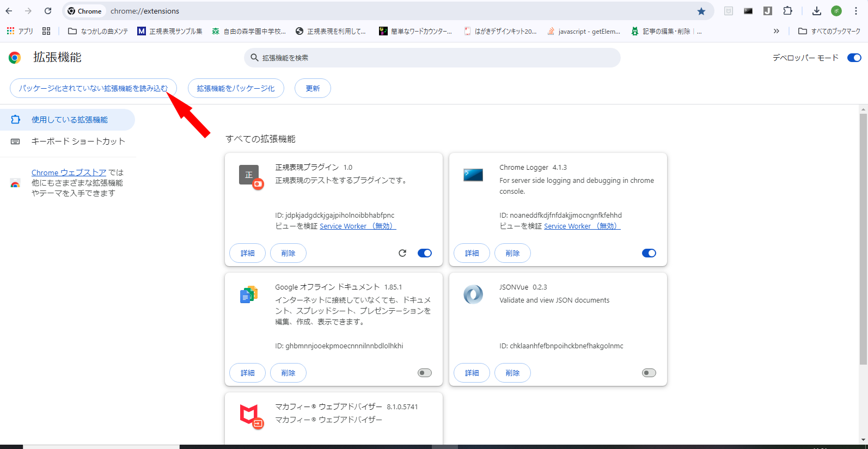Click 削除 for JSONVue
Screen dimensions: 868x449
pyautogui.click(x=512, y=373)
